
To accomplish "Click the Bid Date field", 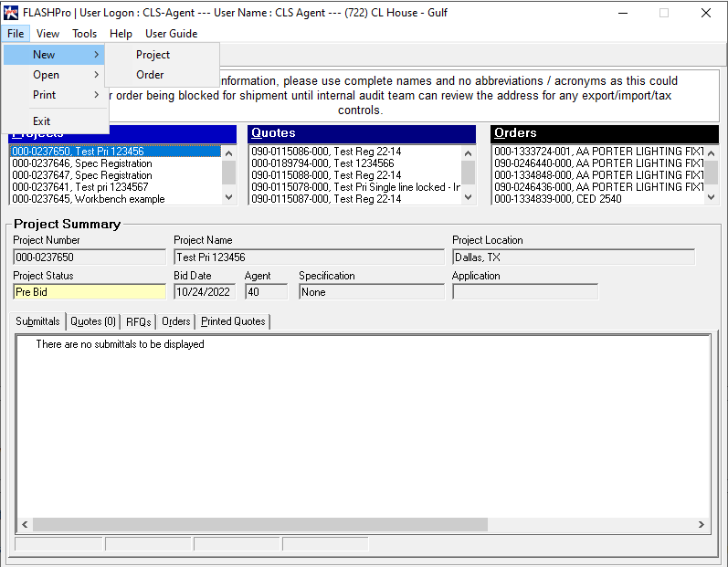I will [204, 292].
